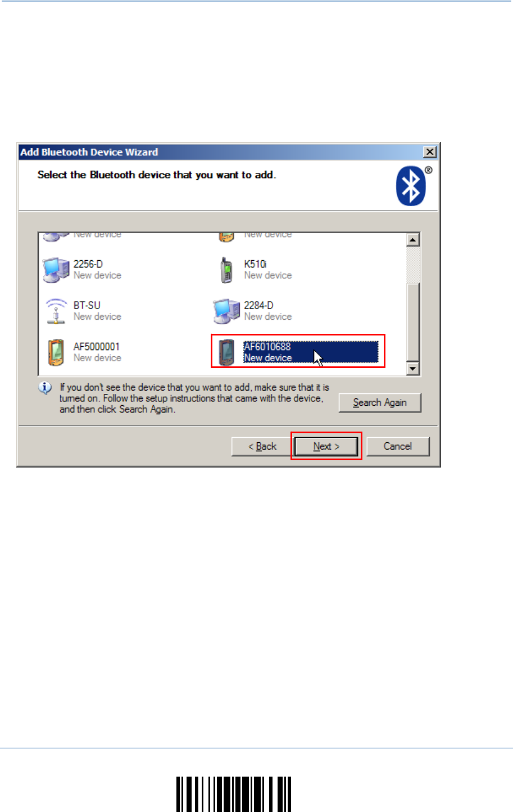
Task: Select the K510i phone icon
Action: pyautogui.click(x=226, y=270)
